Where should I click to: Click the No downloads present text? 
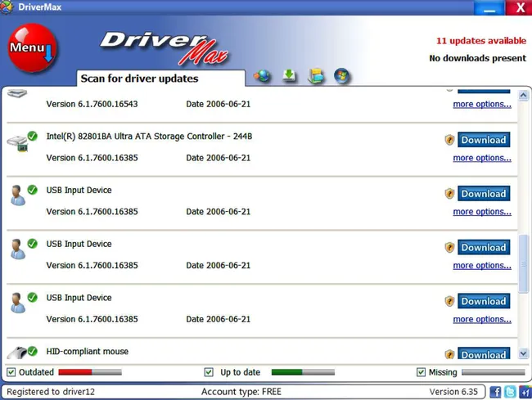[478, 58]
